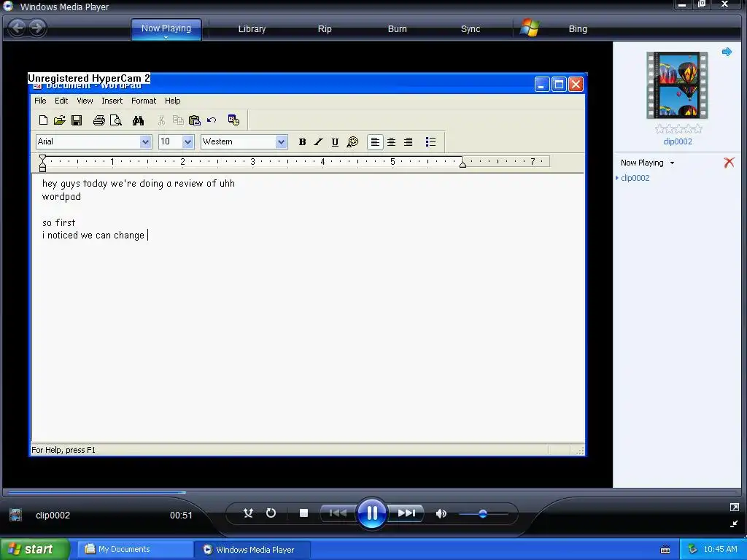747x560 pixels.
Task: Open WordPad Help menu
Action: tap(172, 101)
